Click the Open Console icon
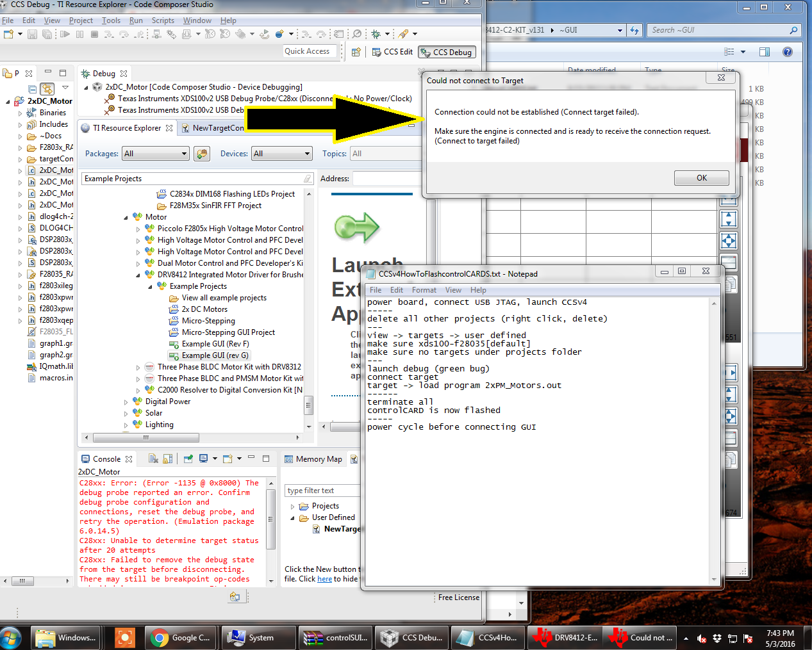 tap(228, 459)
